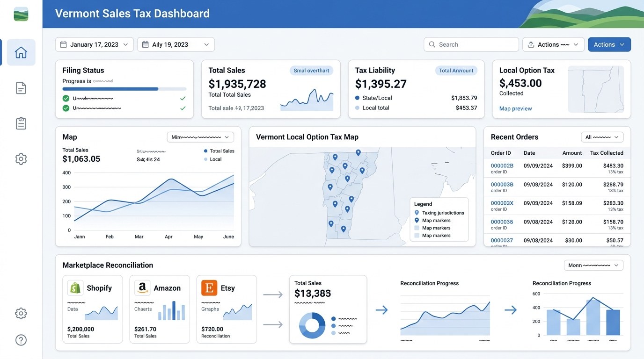Open the Map preview link

pyautogui.click(x=516, y=108)
